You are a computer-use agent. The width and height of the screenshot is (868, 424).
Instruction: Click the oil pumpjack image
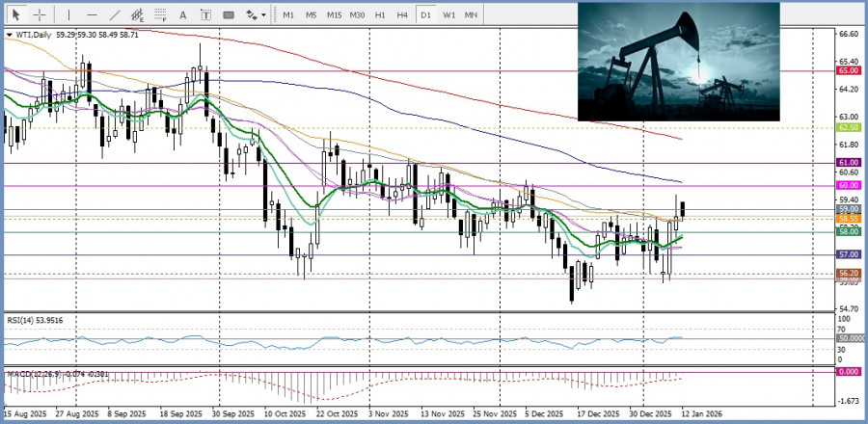[678, 61]
